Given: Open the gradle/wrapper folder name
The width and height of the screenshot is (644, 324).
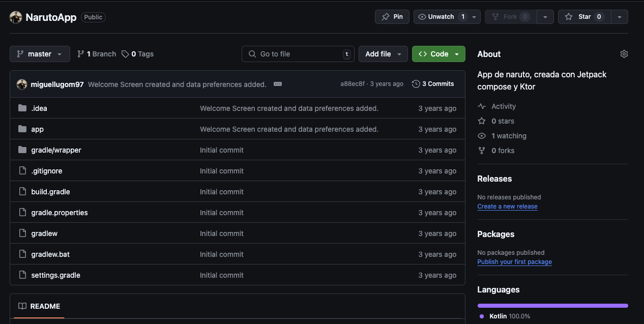Looking at the screenshot, I should 56,150.
